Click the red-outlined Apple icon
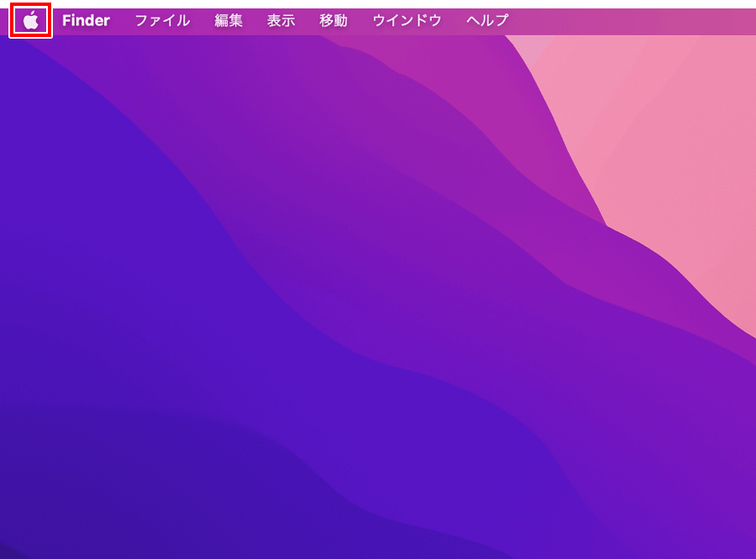Image resolution: width=756 pixels, height=559 pixels. (31, 21)
